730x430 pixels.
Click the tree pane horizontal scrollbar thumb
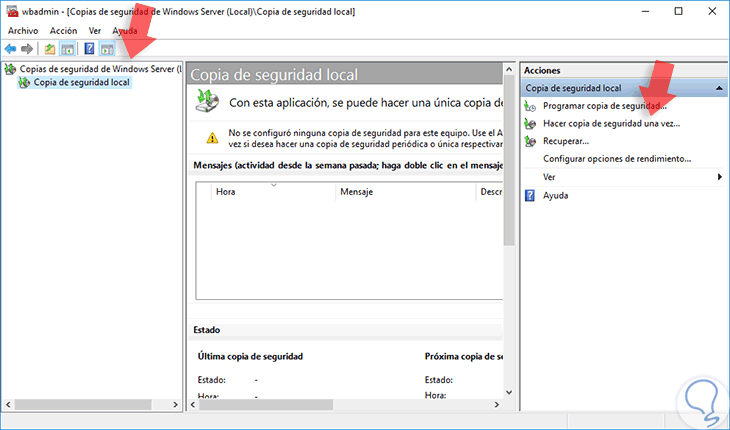coord(83,405)
